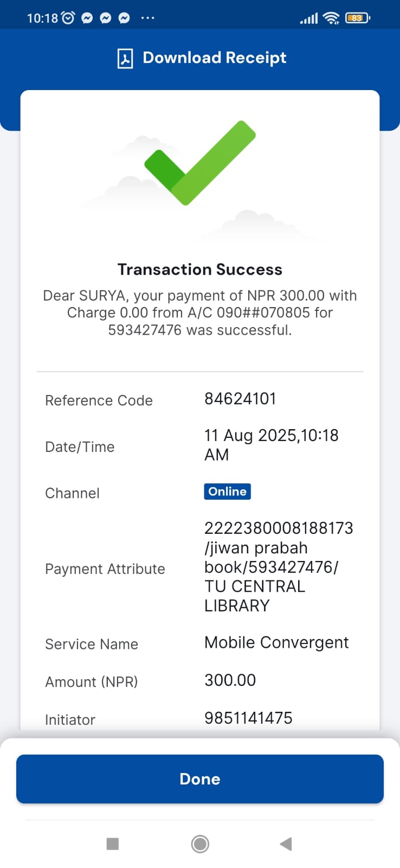This screenshot has height=868, width=400.
Task: Tap the Amount (NPR) row value
Action: pyautogui.click(x=230, y=680)
